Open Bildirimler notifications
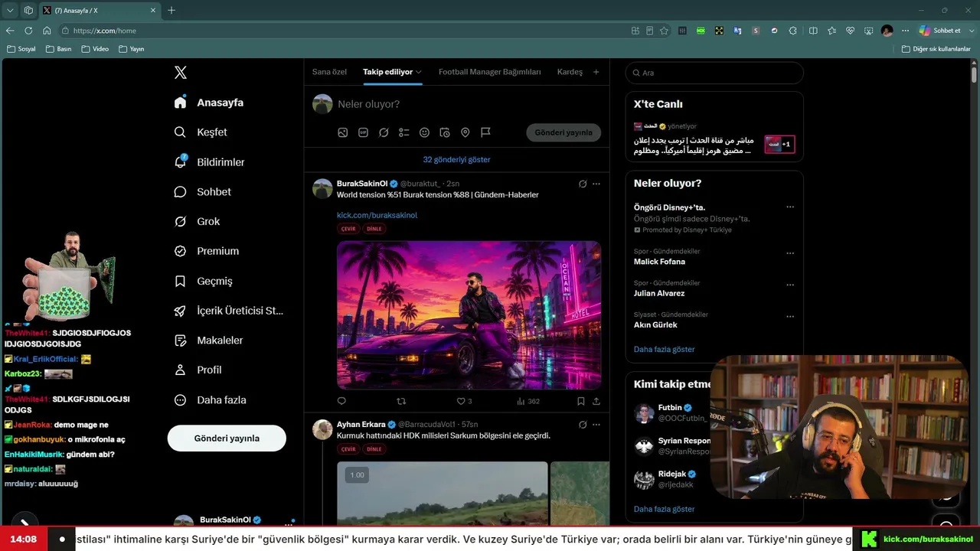Screen dimensions: 980x551 tap(210, 162)
